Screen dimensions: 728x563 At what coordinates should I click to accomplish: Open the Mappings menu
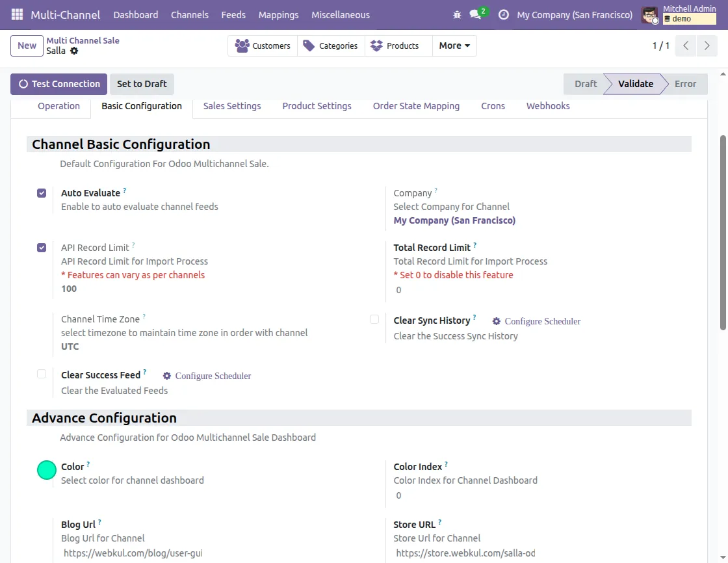click(x=278, y=14)
